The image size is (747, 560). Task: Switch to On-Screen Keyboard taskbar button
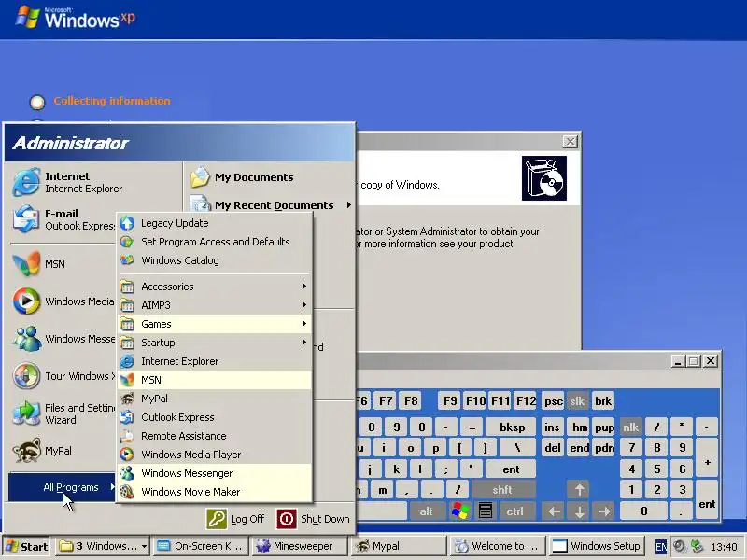[x=200, y=546]
